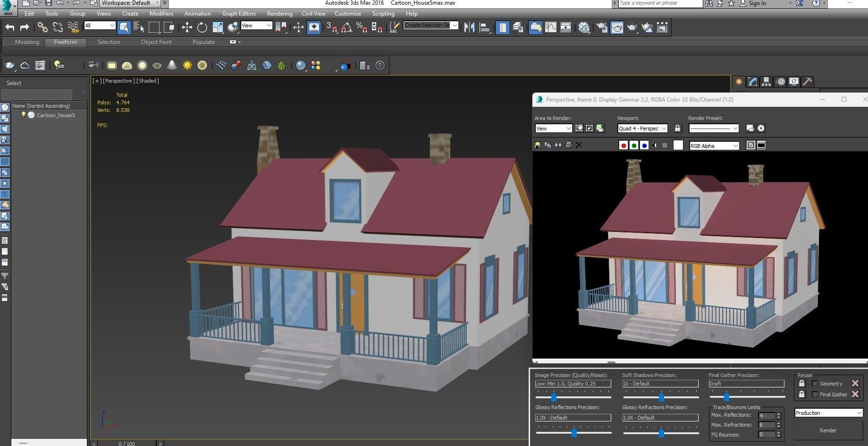Clear the rendered image with X icon
This screenshot has height=446, width=868.
pyautogui.click(x=579, y=145)
